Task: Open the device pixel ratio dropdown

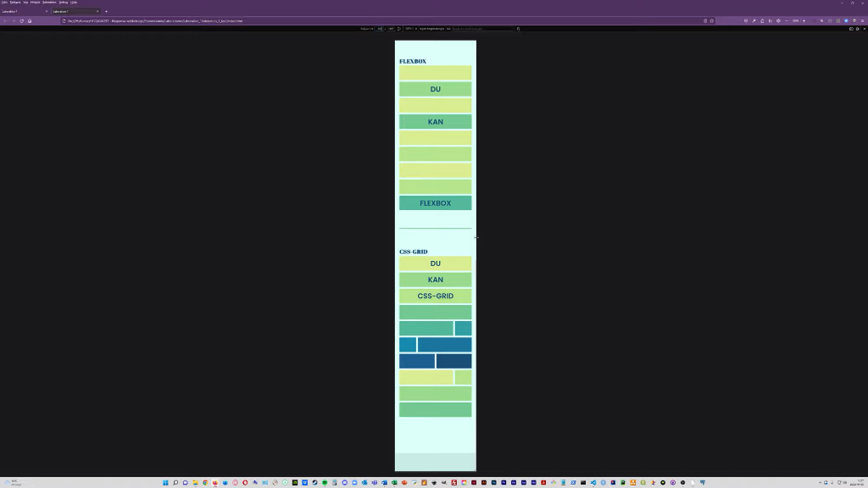Action: [x=411, y=29]
